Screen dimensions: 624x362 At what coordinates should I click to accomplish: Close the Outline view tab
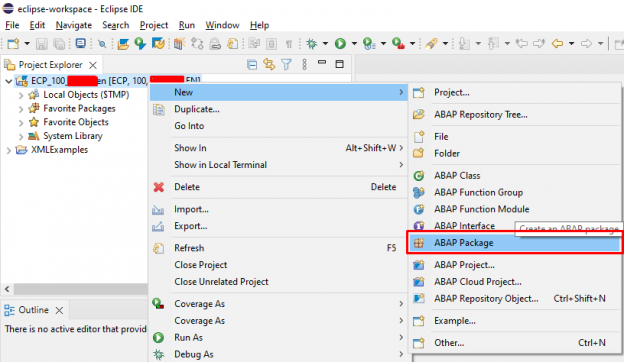coord(59,310)
